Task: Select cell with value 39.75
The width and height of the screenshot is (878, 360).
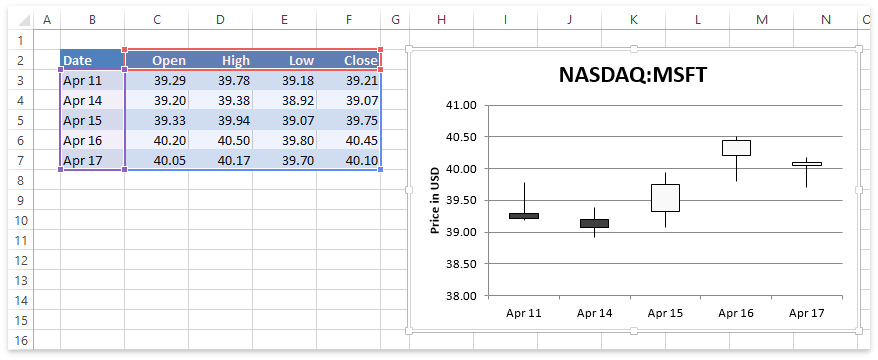Action: [x=348, y=120]
